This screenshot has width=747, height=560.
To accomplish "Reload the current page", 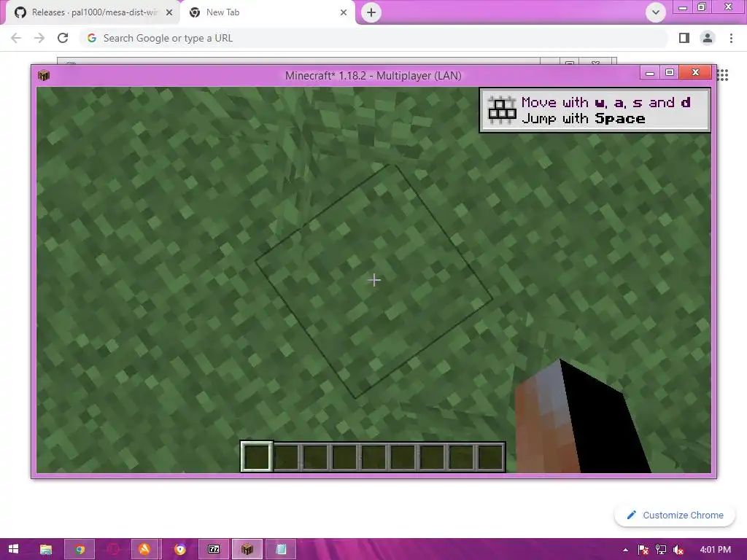I will tap(63, 38).
